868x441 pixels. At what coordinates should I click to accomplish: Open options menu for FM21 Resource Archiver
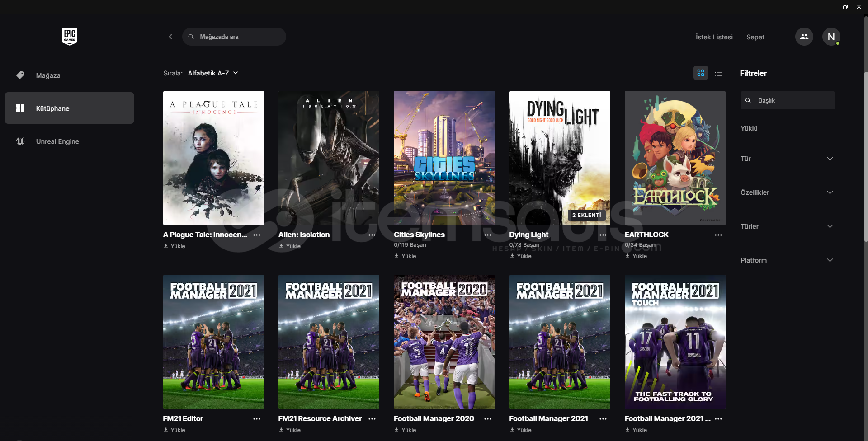372,419
